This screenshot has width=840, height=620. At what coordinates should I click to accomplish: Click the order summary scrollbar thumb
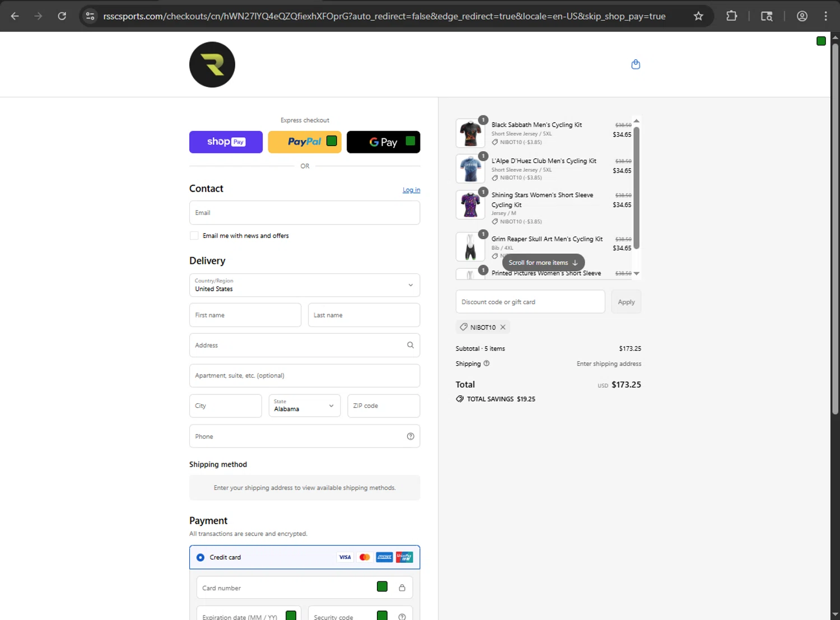click(x=636, y=188)
